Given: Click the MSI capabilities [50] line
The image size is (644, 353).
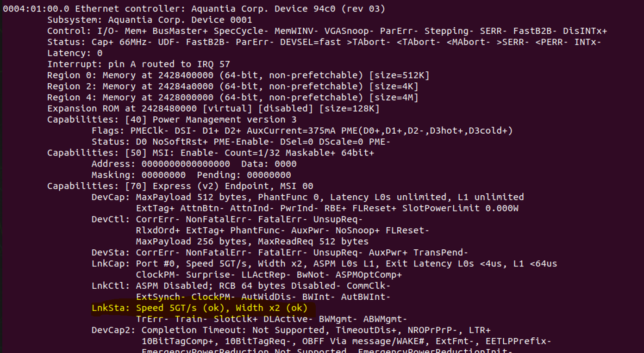Looking at the screenshot, I should click(x=211, y=153).
